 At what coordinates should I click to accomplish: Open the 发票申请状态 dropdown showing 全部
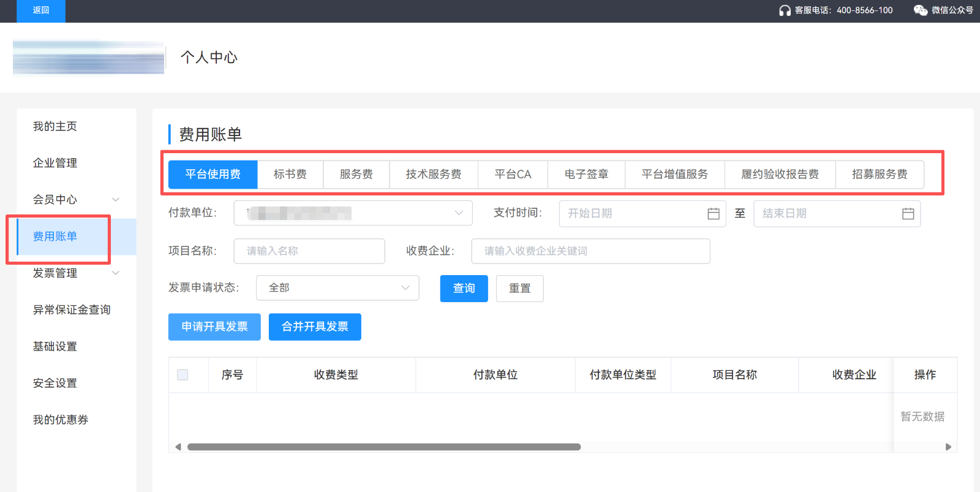tap(337, 288)
